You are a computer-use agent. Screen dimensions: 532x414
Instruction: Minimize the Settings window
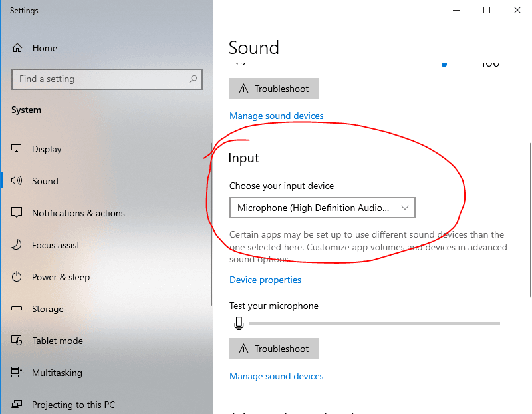pos(456,10)
